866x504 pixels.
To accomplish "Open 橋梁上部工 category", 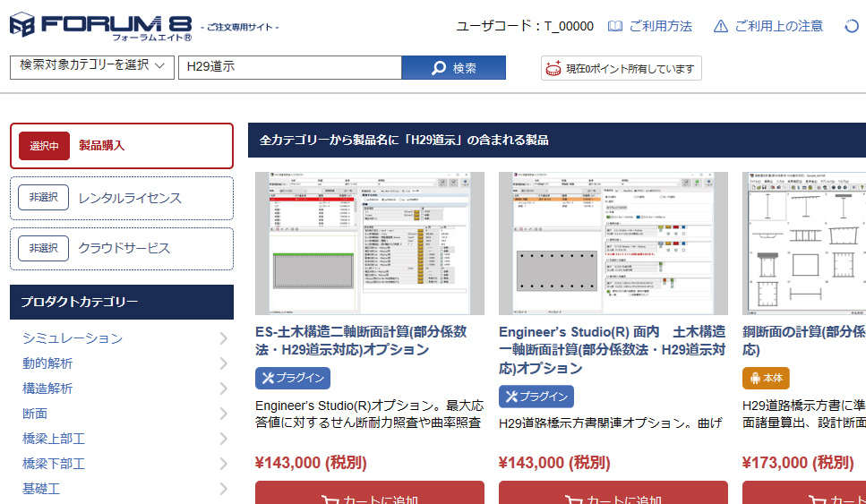I will coord(54,439).
